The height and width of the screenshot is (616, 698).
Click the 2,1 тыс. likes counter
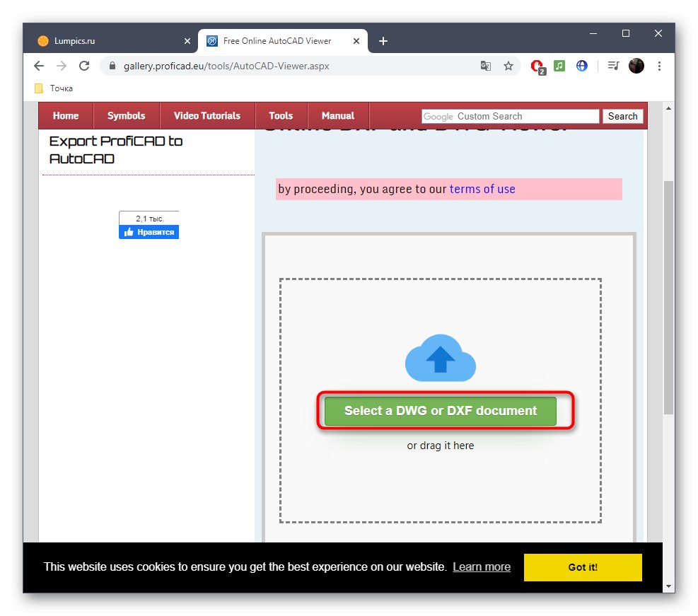coord(150,219)
